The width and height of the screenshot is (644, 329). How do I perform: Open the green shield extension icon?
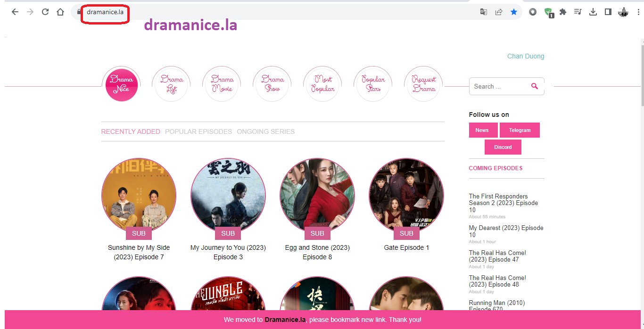click(548, 12)
